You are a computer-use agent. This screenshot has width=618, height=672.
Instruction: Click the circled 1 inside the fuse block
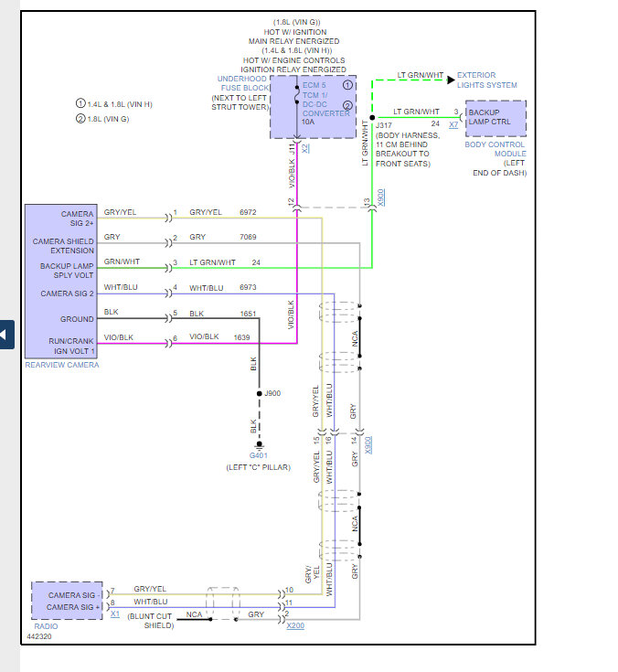(x=347, y=85)
